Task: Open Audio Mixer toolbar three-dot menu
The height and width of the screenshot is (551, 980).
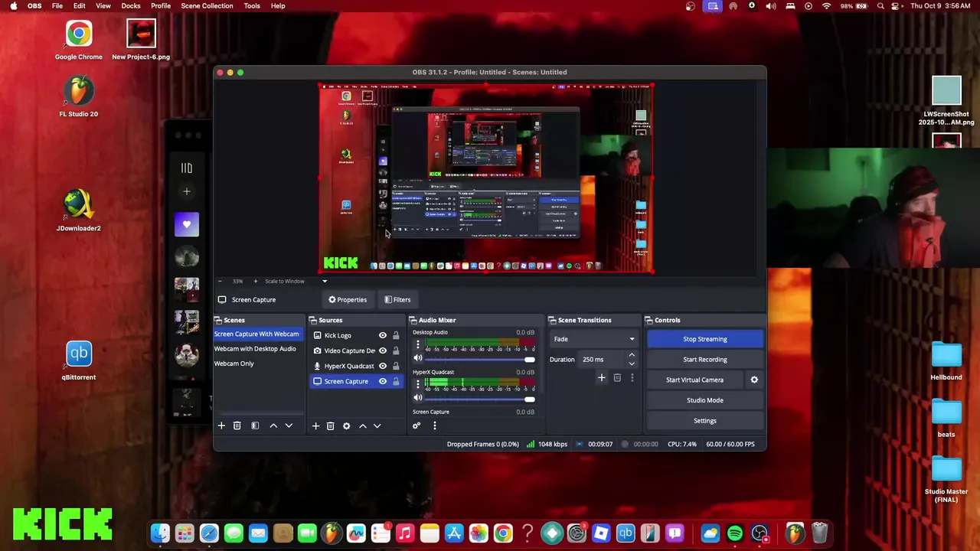Action: [x=434, y=425]
